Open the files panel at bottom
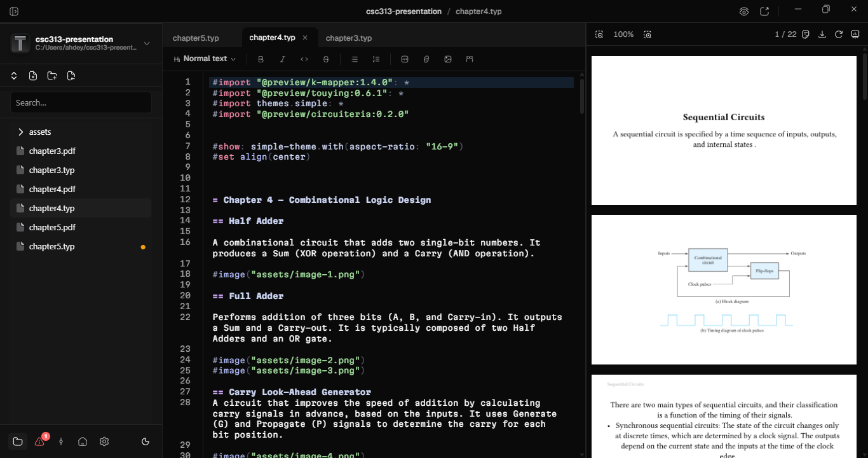 tap(18, 441)
